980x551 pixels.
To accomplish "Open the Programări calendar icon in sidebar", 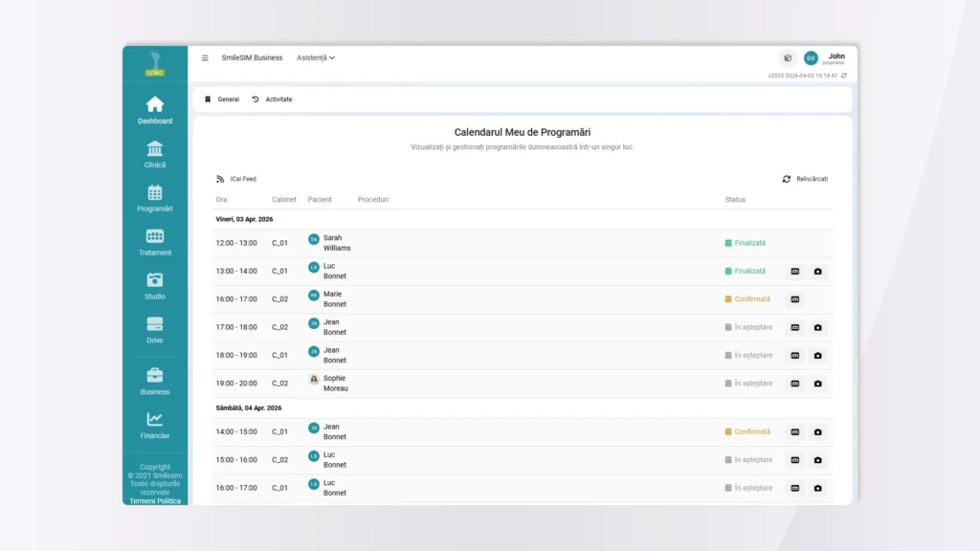I will 154,192.
